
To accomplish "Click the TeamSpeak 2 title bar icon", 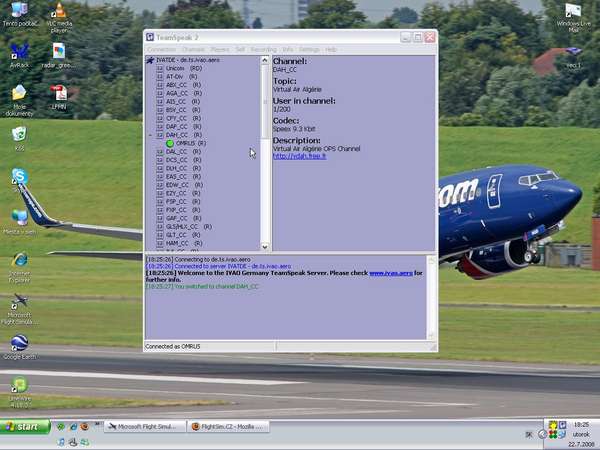I will [x=150, y=37].
